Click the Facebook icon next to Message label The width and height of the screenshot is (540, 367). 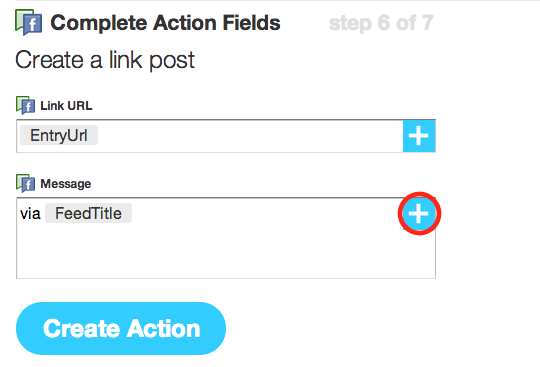pos(25,183)
